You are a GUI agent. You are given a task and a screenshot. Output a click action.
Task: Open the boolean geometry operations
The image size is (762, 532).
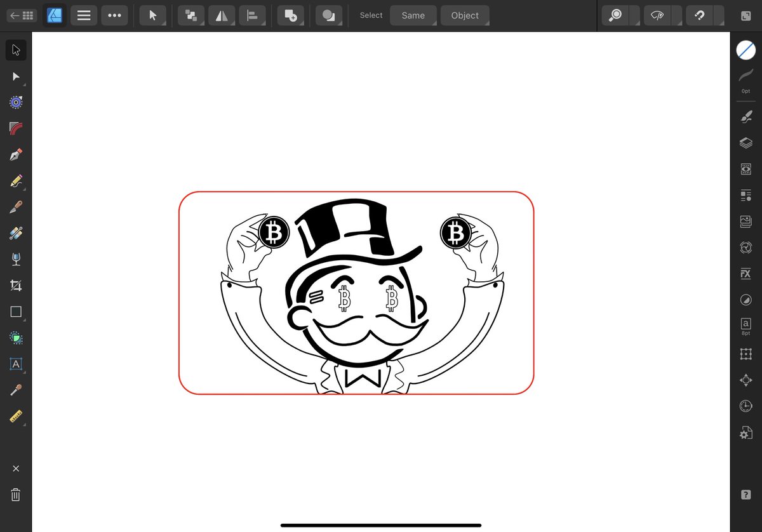(x=329, y=15)
